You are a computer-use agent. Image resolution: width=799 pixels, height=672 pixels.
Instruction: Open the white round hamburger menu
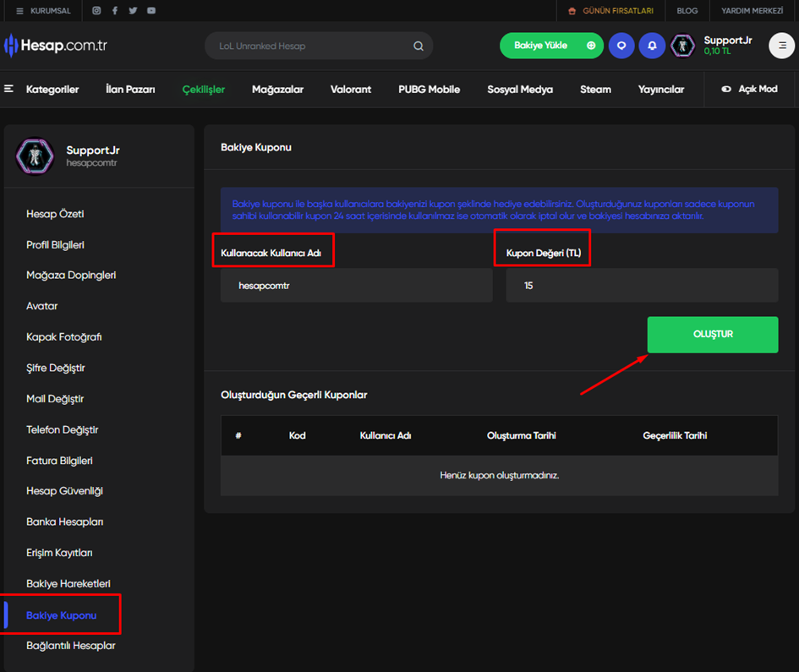(x=782, y=46)
